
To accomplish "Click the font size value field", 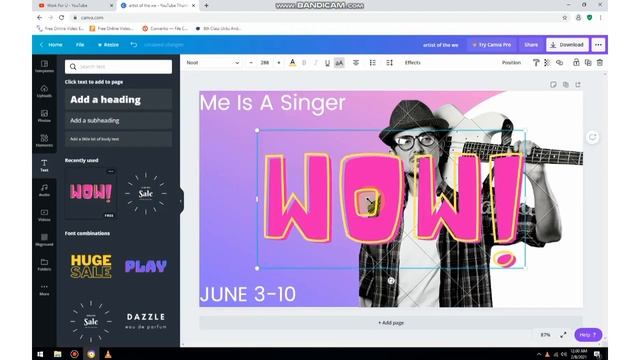I will tap(265, 62).
